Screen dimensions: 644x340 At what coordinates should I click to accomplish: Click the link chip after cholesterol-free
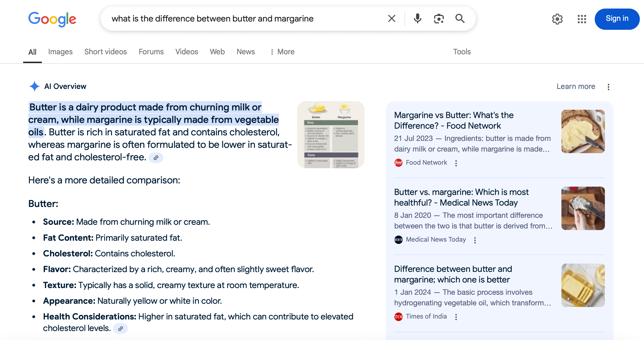(156, 158)
